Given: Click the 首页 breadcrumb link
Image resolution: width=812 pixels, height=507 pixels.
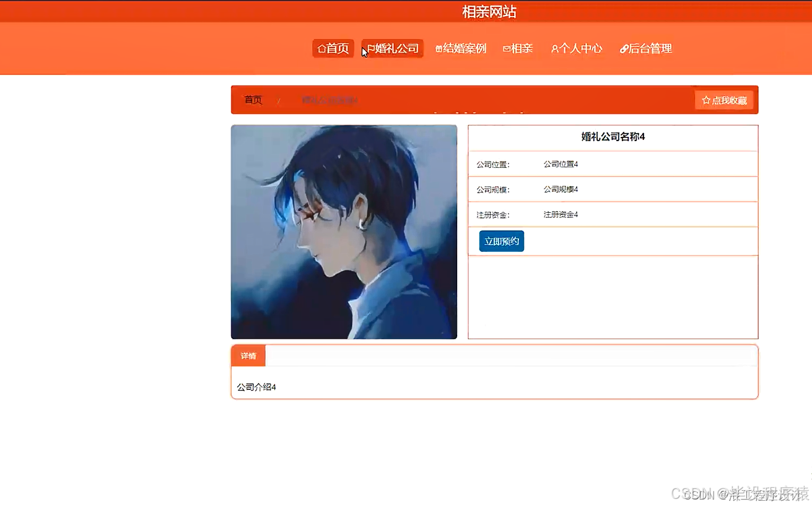Looking at the screenshot, I should click(x=253, y=100).
